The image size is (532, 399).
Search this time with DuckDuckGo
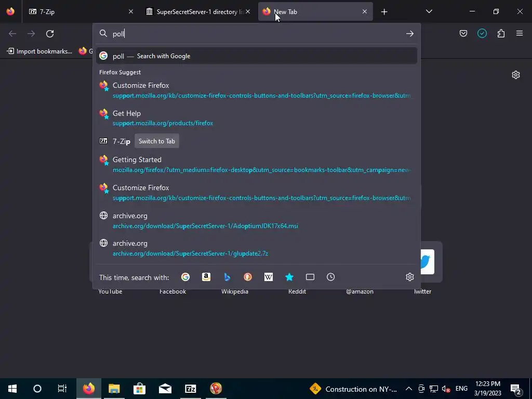248,277
